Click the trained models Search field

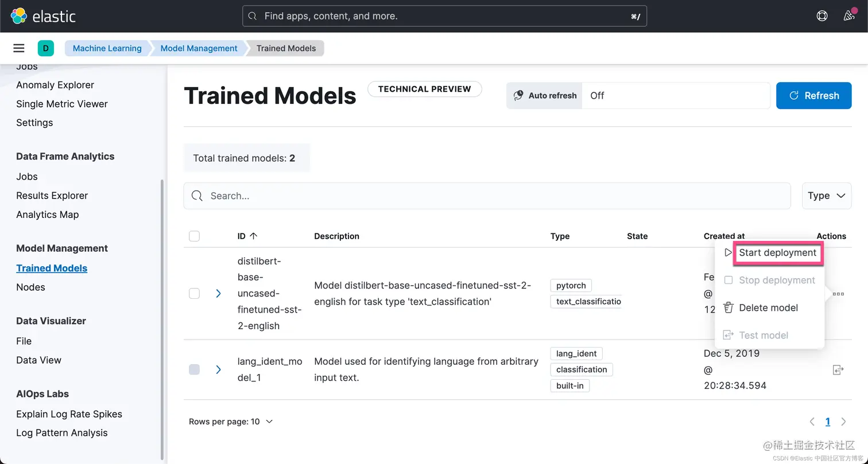(x=487, y=196)
